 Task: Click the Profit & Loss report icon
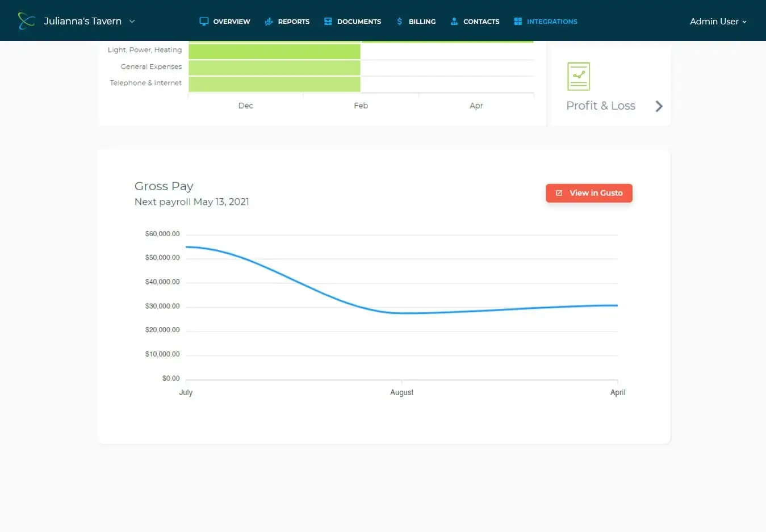(578, 77)
